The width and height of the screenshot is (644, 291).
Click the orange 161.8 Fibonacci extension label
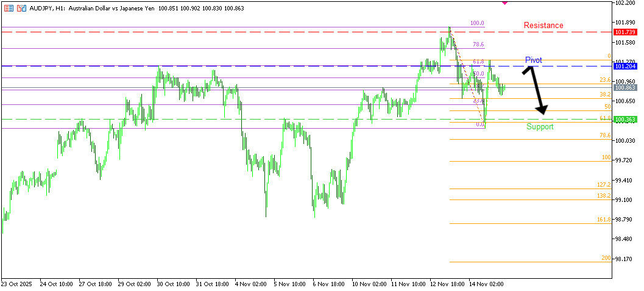604,219
